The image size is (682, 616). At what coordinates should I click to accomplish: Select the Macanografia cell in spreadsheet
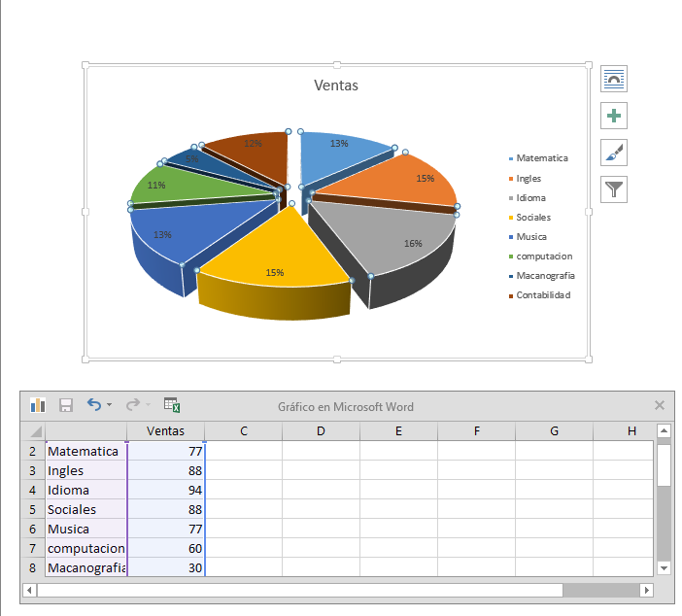85,567
